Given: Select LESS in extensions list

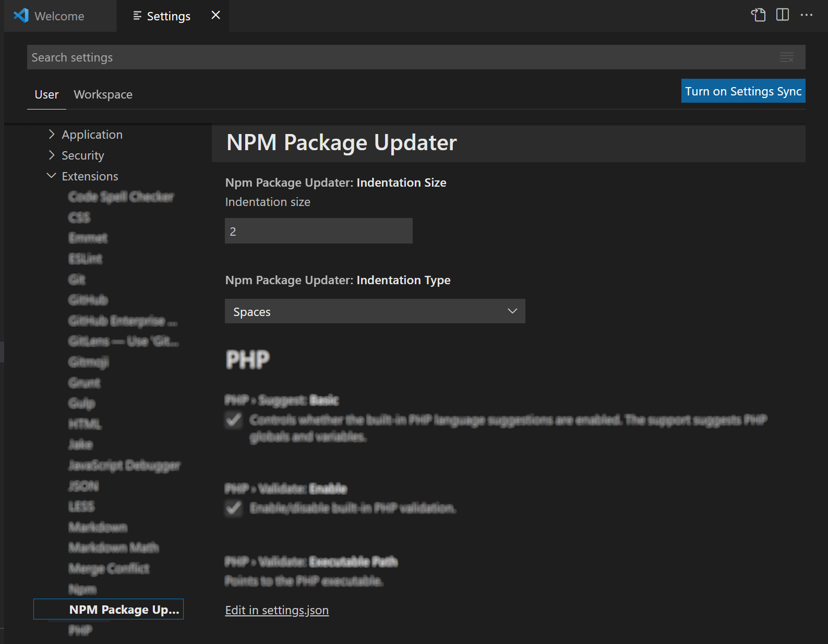Looking at the screenshot, I should tap(81, 506).
